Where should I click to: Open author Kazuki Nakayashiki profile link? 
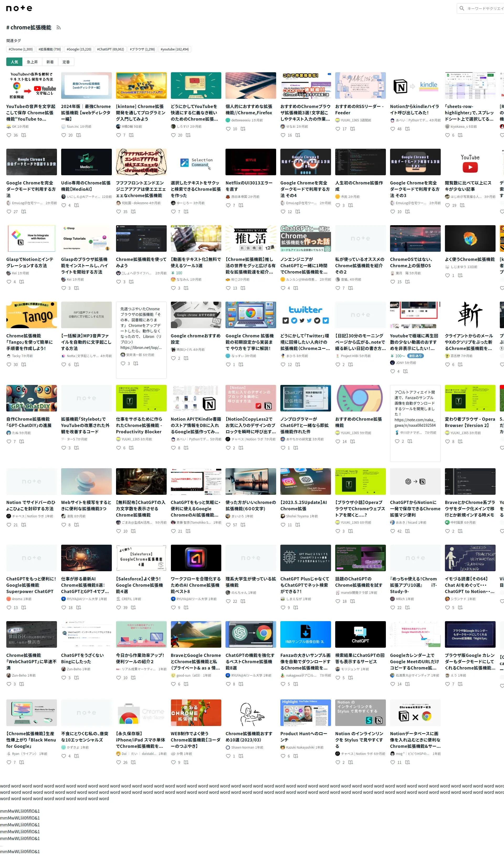300,747
